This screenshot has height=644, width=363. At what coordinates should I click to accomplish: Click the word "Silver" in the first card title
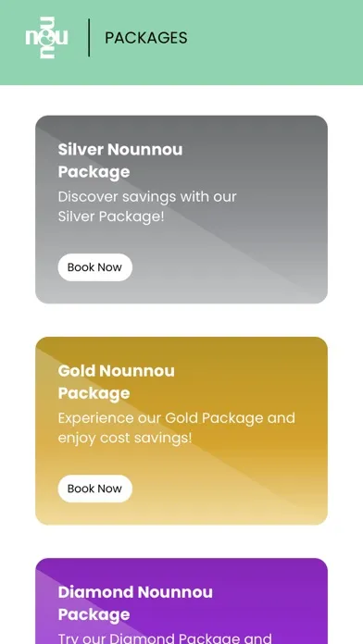pyautogui.click(x=81, y=150)
